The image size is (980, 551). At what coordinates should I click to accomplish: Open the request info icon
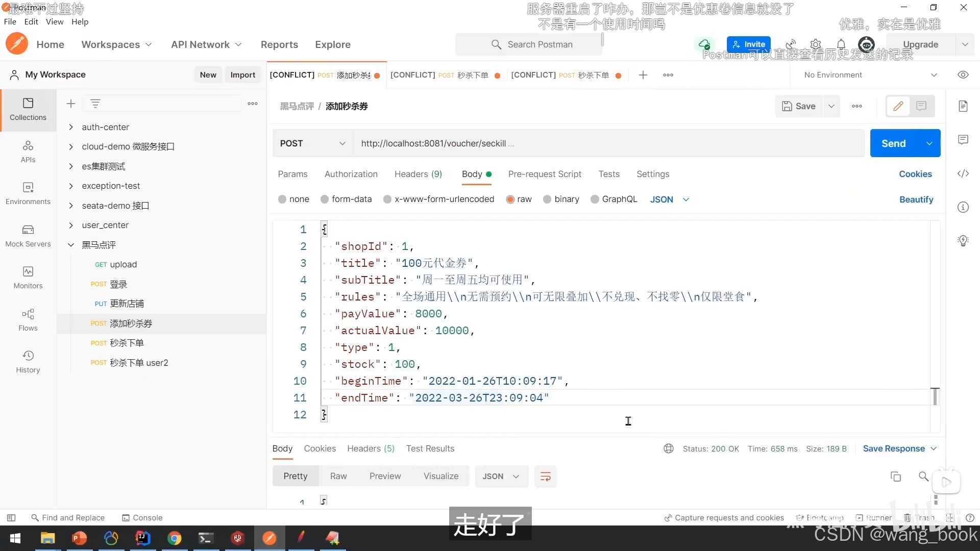coord(963,207)
